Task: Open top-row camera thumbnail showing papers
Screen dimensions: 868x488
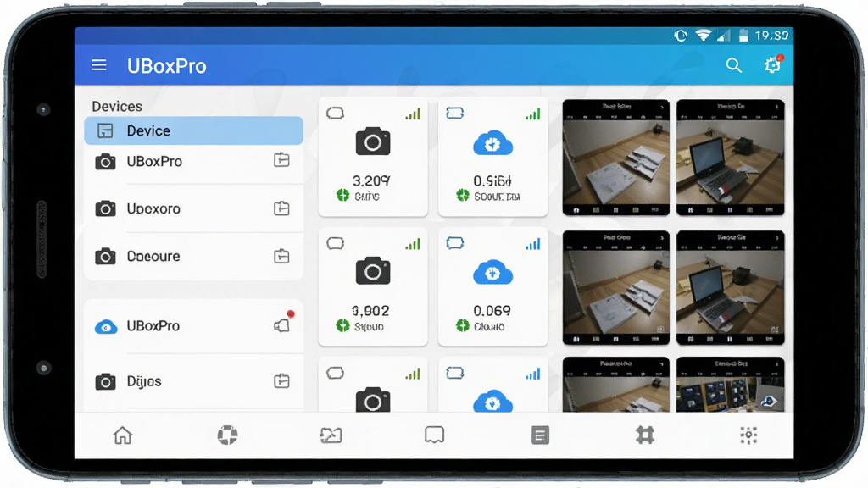Action: coord(615,157)
